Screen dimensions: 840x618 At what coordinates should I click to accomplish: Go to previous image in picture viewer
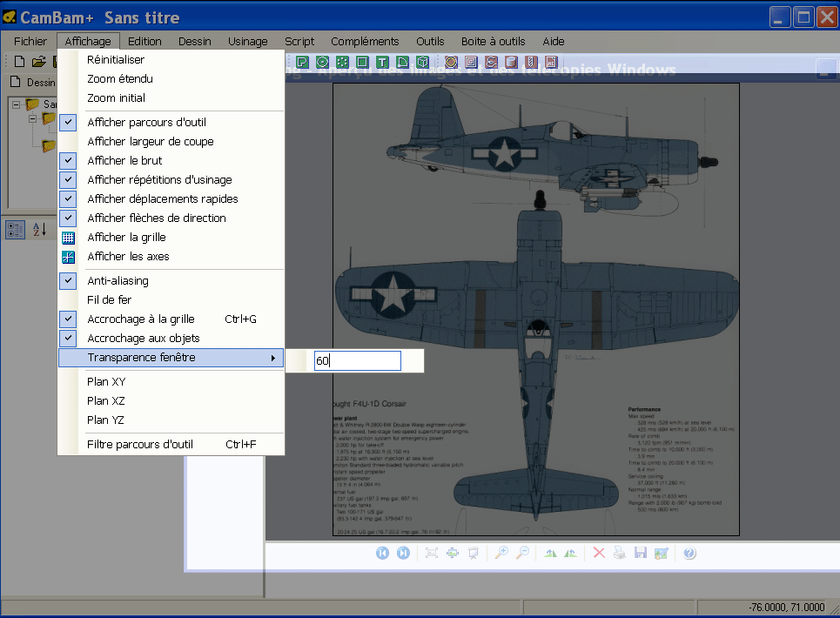[x=382, y=554]
